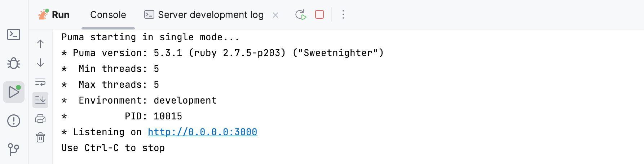Rerun the server configuration

300,15
